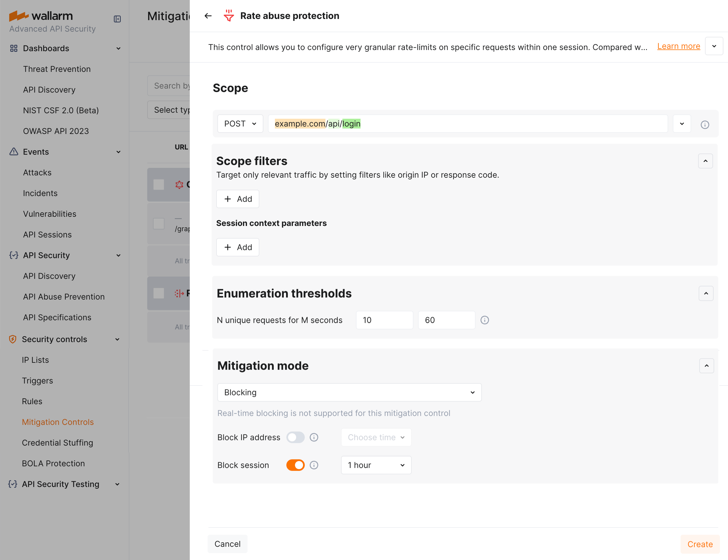
Task: Disable the Block session toggle
Action: coord(295,465)
